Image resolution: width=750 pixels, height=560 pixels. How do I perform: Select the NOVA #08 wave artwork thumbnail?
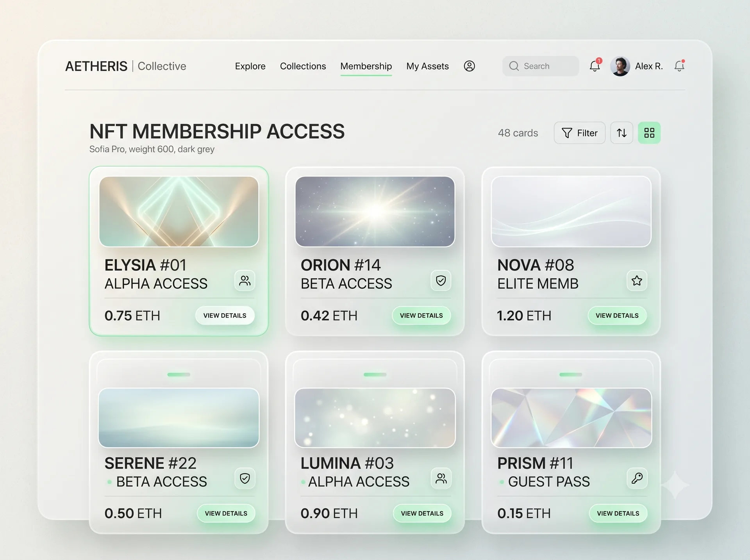(571, 211)
